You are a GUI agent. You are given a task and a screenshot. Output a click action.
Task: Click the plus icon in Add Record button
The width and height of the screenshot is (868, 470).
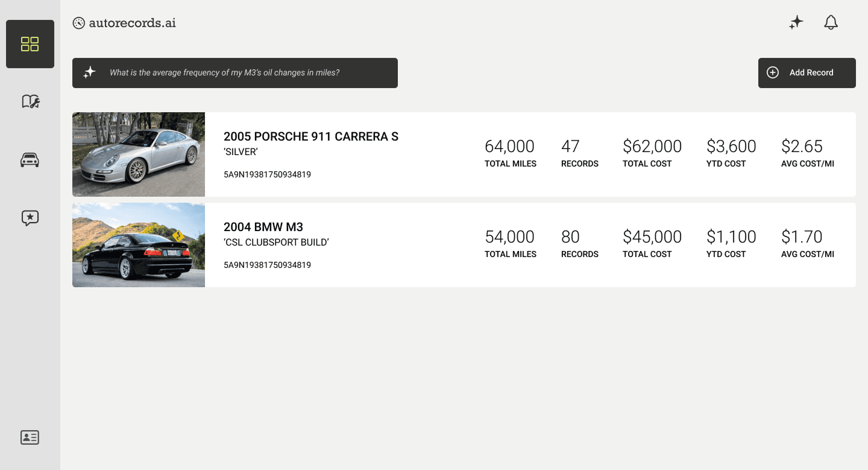point(772,72)
